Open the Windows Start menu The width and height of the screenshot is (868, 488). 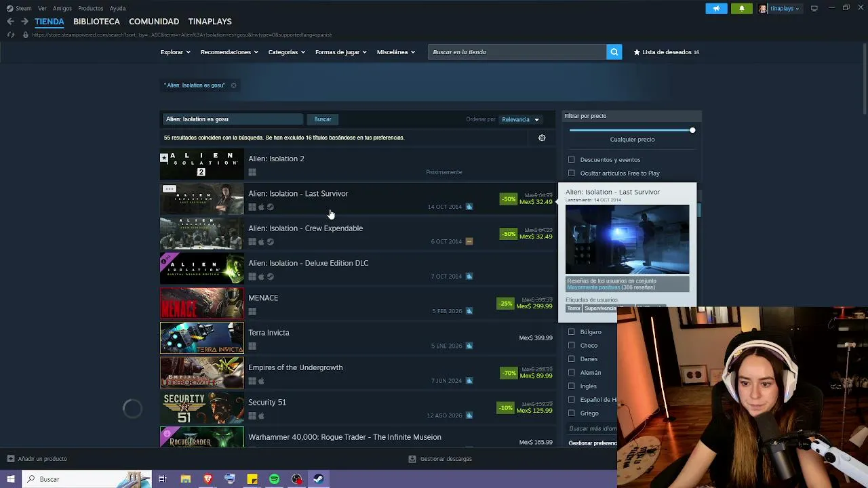tap(10, 479)
